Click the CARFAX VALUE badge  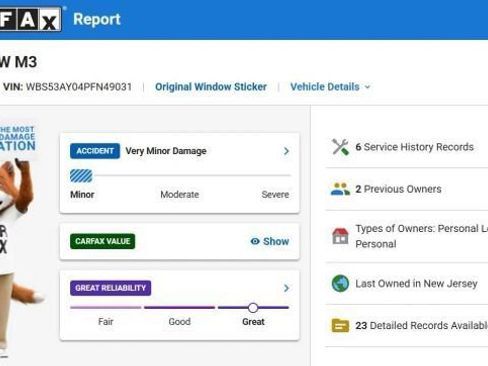click(102, 241)
